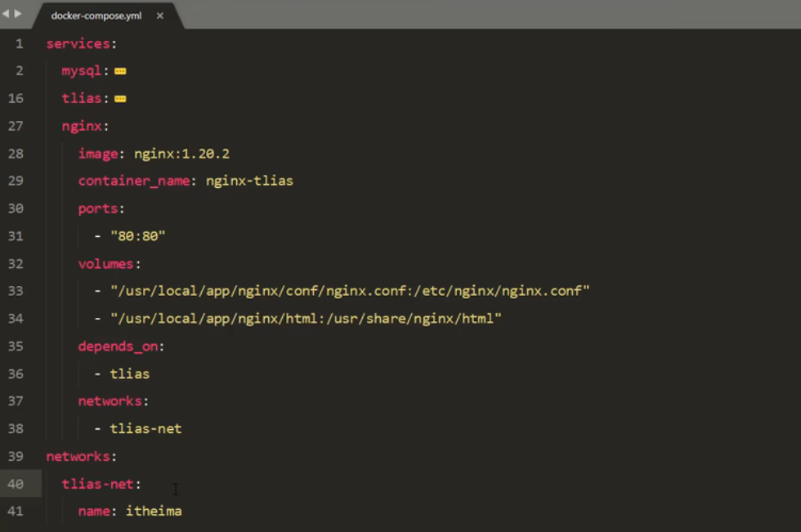Image resolution: width=801 pixels, height=532 pixels.
Task: Click the 'services' key on line 1
Action: (x=78, y=44)
